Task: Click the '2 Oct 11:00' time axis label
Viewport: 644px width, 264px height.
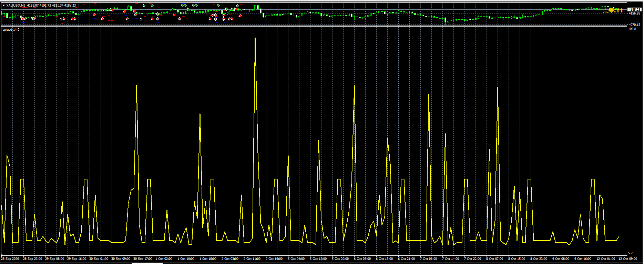Action: (x=252, y=259)
